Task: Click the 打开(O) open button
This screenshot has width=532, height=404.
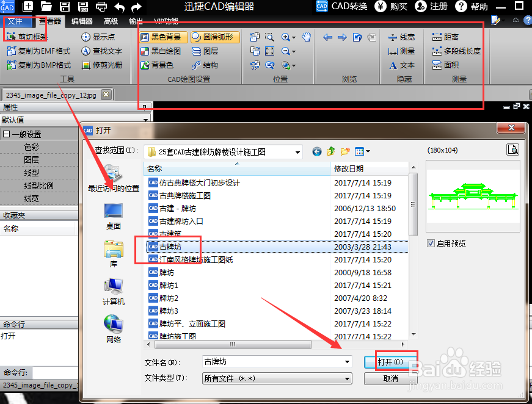Action: coord(391,361)
